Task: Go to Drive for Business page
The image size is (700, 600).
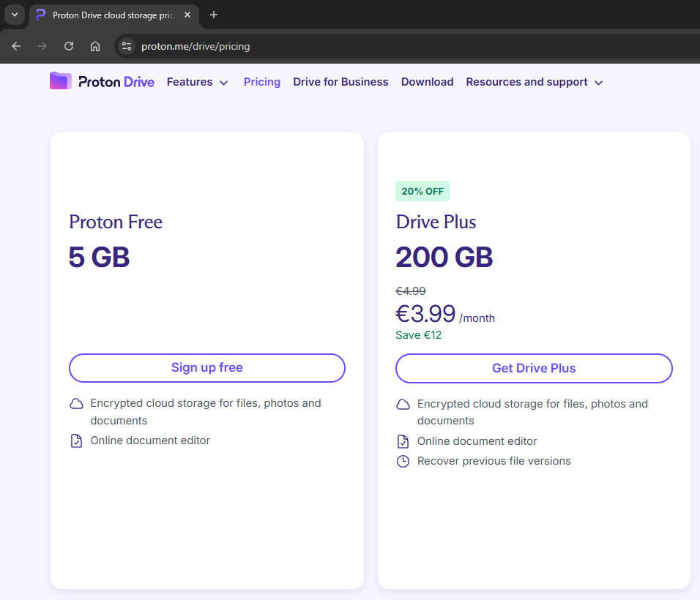Action: [x=340, y=82]
